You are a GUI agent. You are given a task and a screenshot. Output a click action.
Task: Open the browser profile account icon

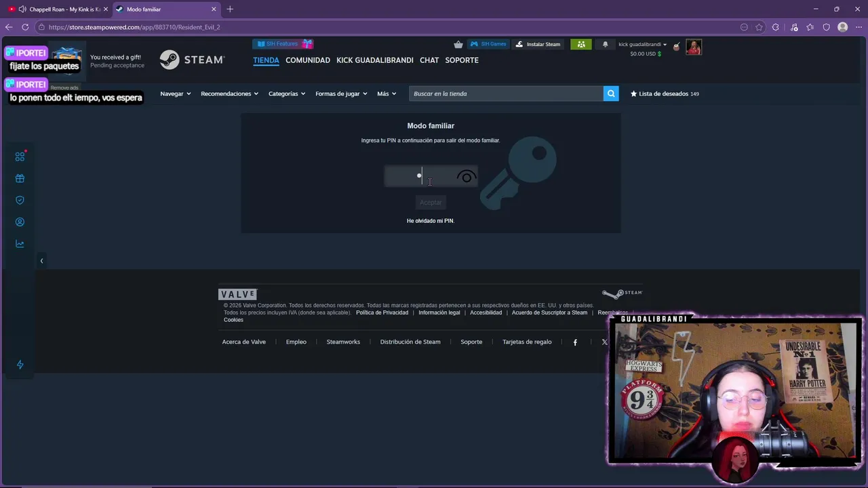[x=842, y=27]
